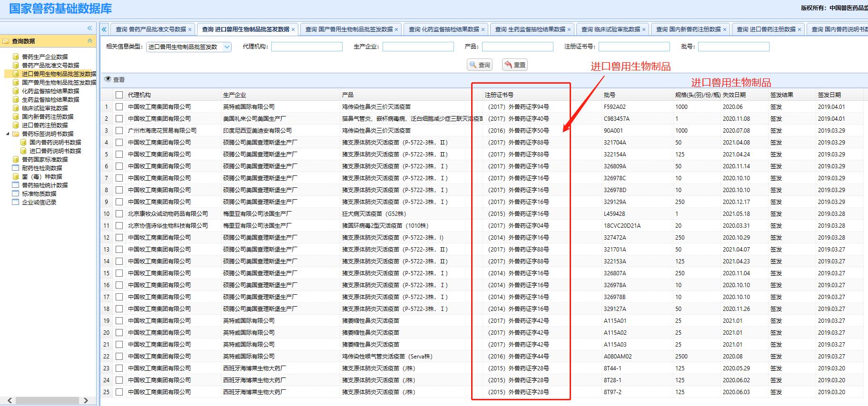Open 标准物质数据 in sidebar tree

click(39, 193)
